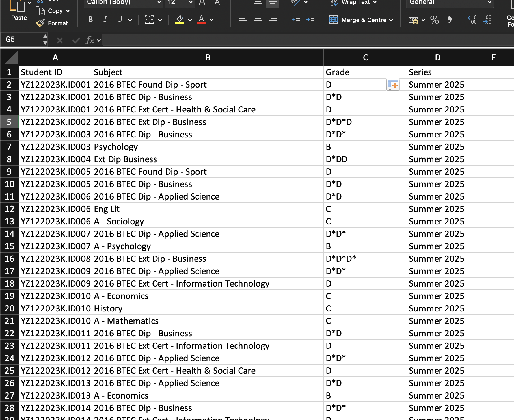This screenshot has width=514, height=420.
Task: Select the A - Mathematics cell
Action: click(x=208, y=321)
